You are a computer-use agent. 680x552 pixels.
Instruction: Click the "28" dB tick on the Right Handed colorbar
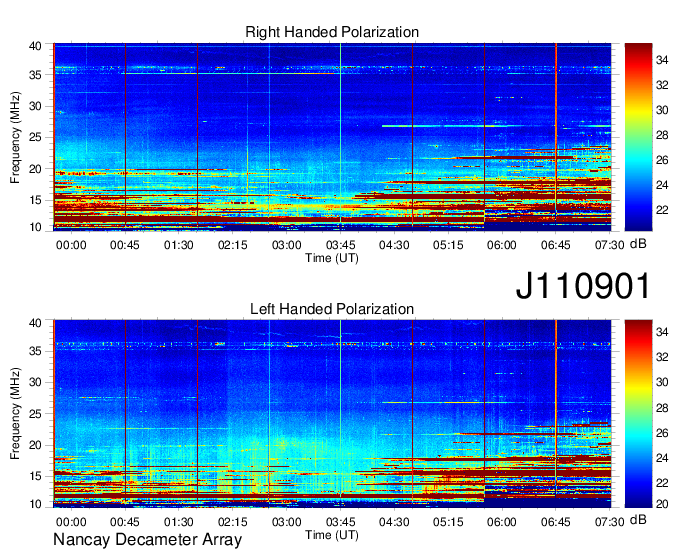(x=662, y=135)
